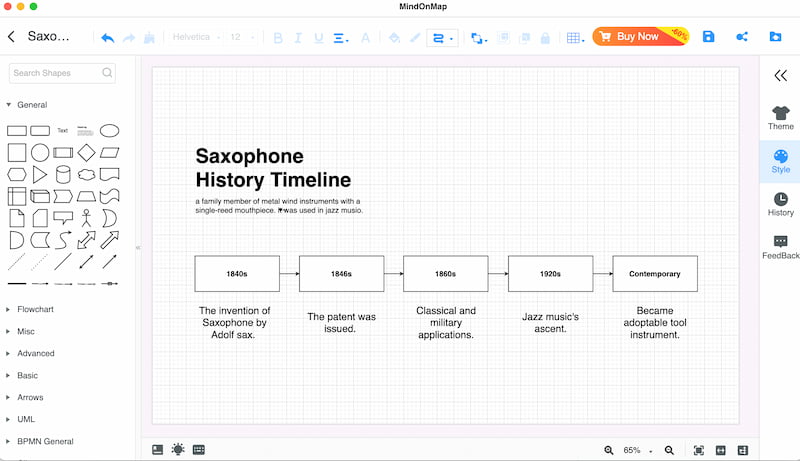The width and height of the screenshot is (800, 461).
Task: Select the triangle shape
Action: click(39, 174)
